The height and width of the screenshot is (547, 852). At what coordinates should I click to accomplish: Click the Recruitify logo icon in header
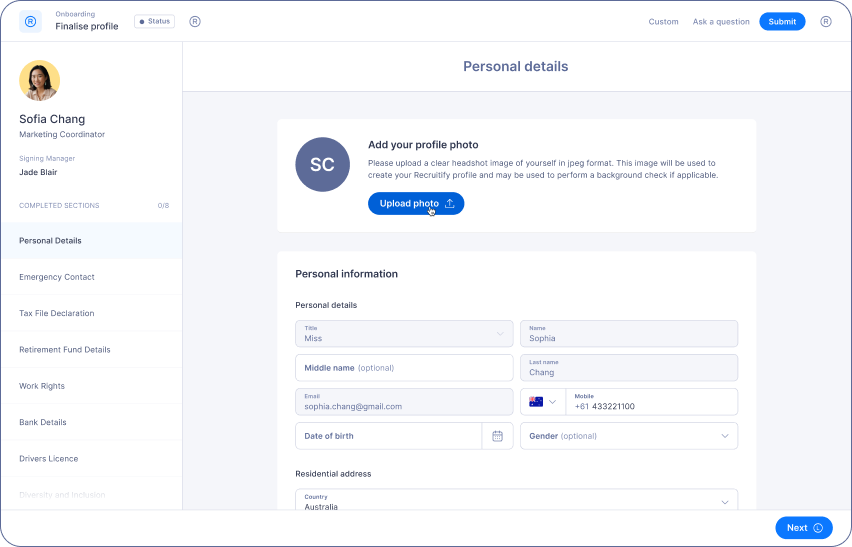tap(30, 22)
